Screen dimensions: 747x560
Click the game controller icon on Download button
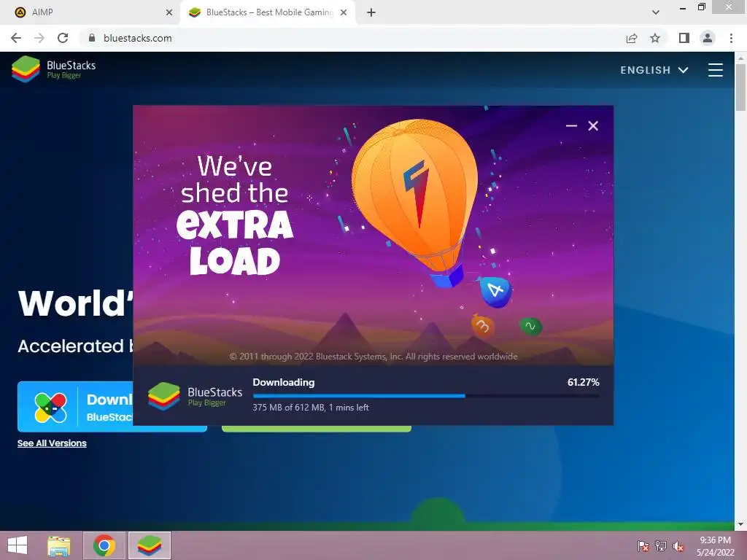point(50,408)
